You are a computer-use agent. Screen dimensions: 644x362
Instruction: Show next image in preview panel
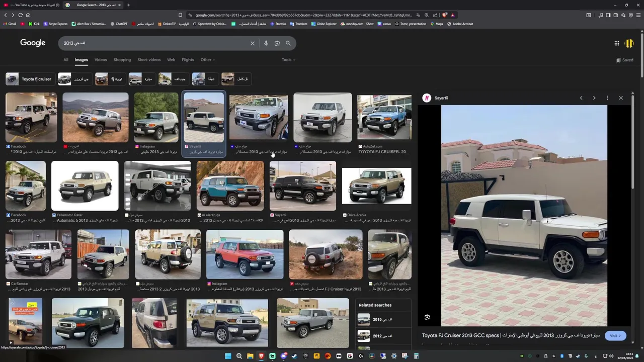coord(594,98)
